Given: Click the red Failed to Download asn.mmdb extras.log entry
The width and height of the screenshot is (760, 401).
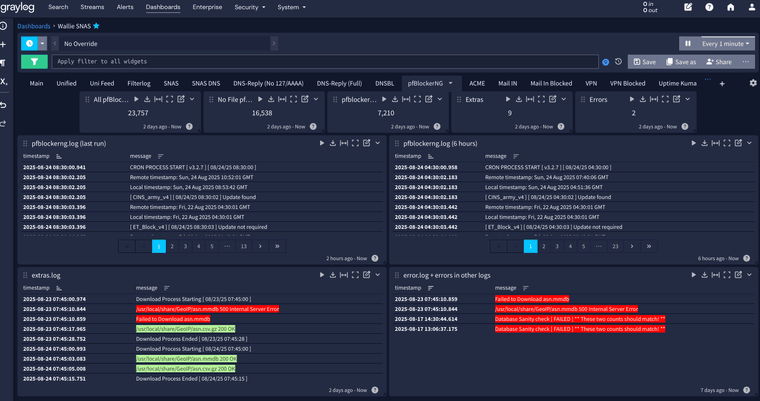Looking at the screenshot, I should click(173, 319).
